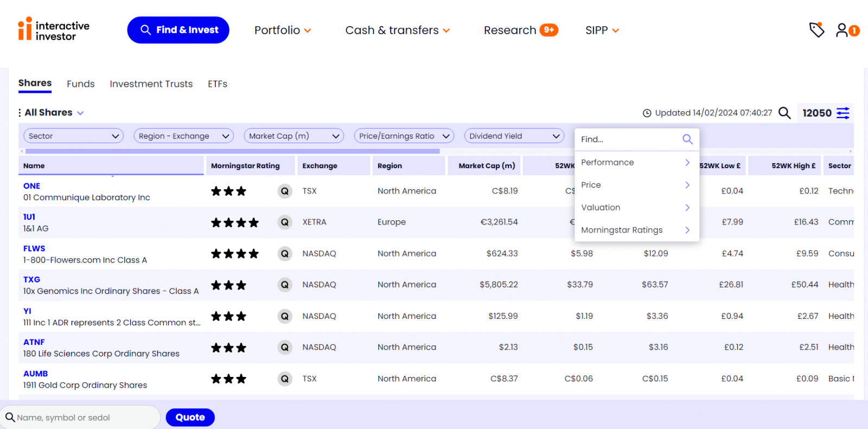Switch to the ETFs tab

(218, 84)
